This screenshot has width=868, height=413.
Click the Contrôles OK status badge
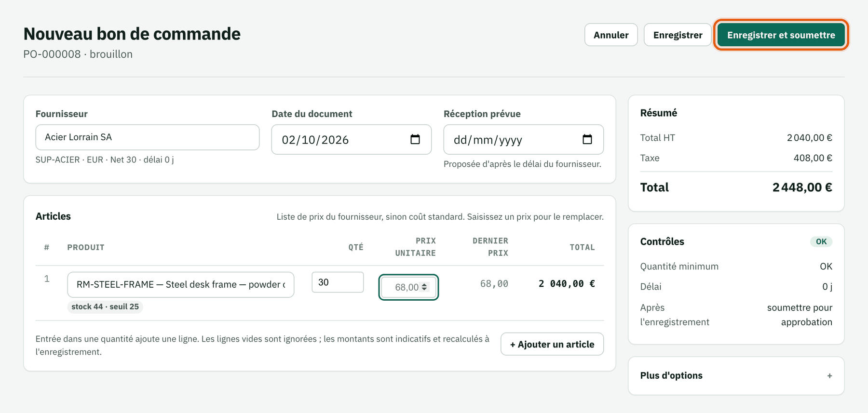click(821, 241)
